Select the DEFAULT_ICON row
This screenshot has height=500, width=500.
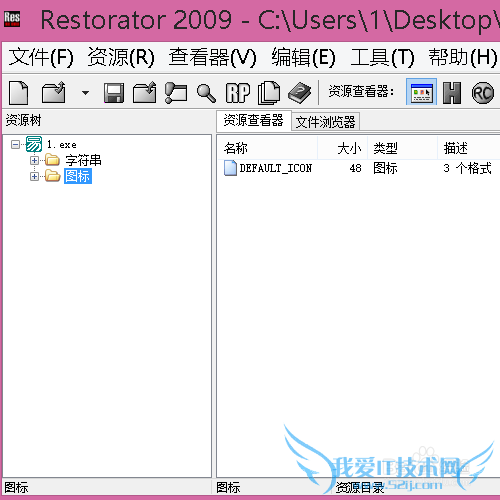click(x=359, y=168)
